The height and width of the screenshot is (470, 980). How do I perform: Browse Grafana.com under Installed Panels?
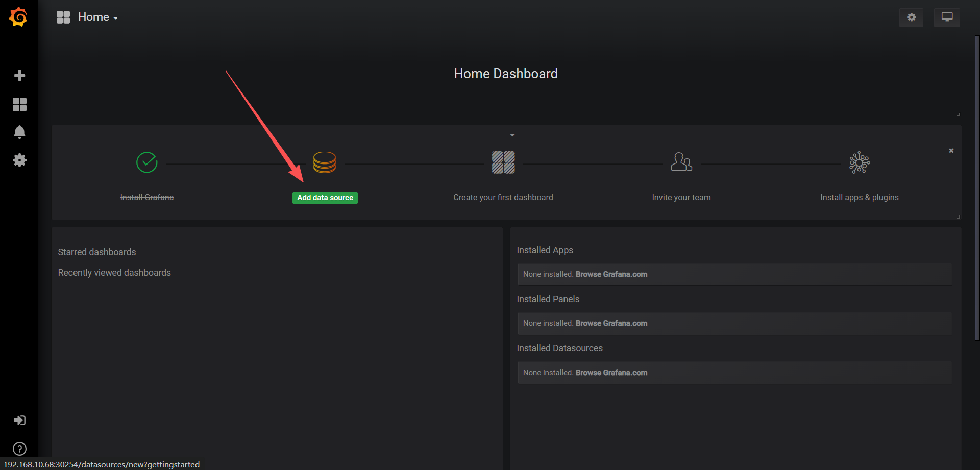611,323
